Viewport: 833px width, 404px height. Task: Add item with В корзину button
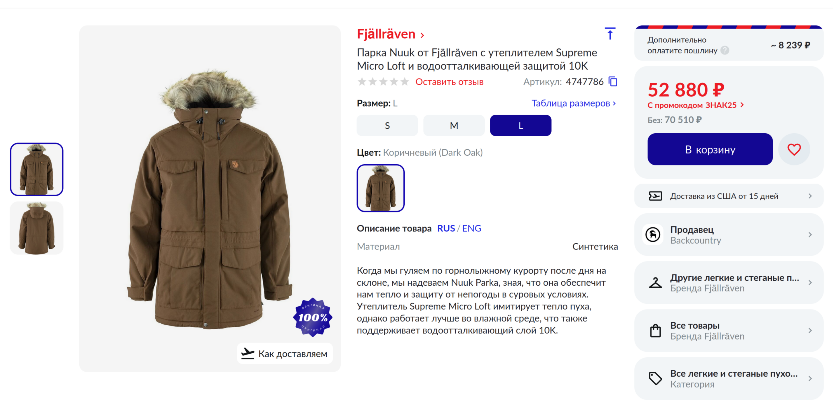710,149
